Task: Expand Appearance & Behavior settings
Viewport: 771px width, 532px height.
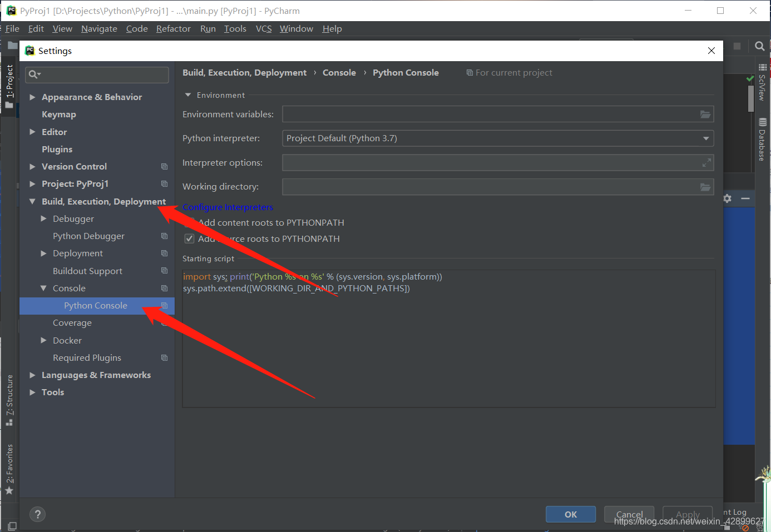Action: pyautogui.click(x=32, y=97)
